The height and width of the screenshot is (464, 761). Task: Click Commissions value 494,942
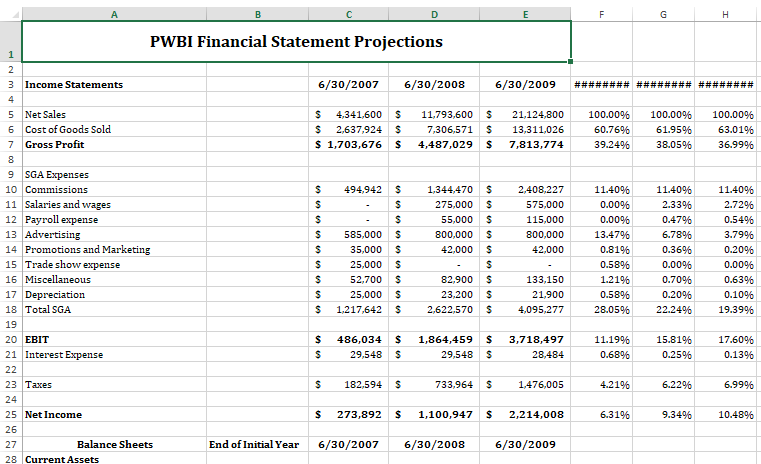pyautogui.click(x=363, y=190)
